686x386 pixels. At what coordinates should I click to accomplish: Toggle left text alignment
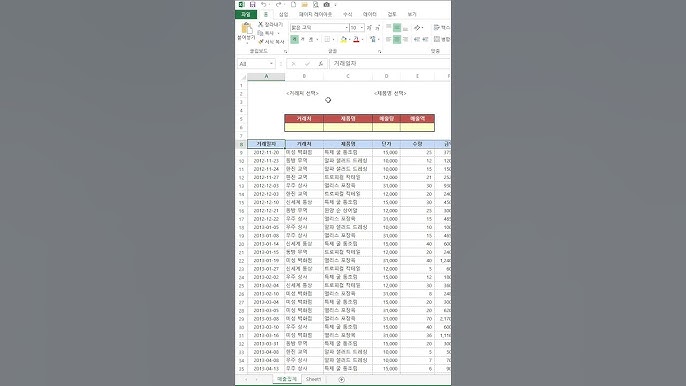[x=388, y=39]
